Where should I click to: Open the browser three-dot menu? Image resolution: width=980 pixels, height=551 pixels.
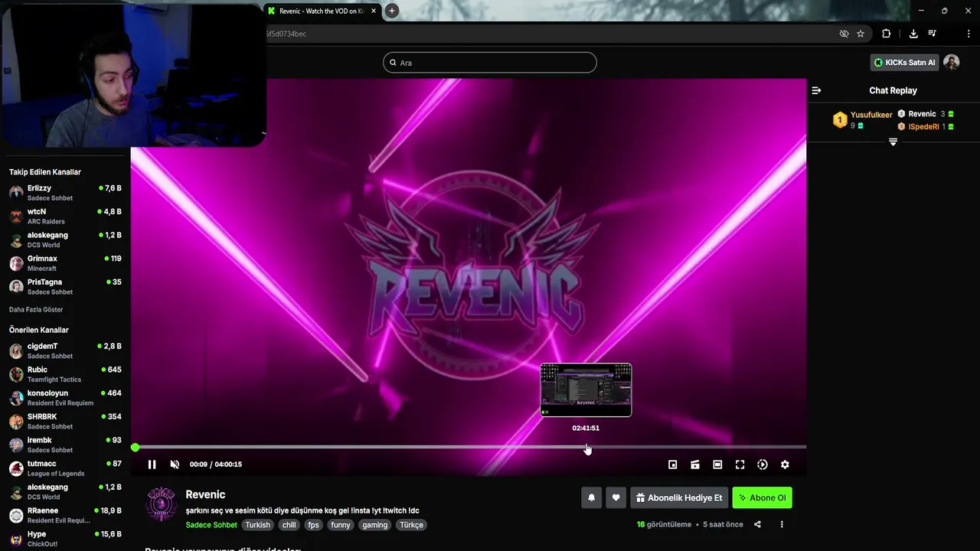pyautogui.click(x=969, y=34)
